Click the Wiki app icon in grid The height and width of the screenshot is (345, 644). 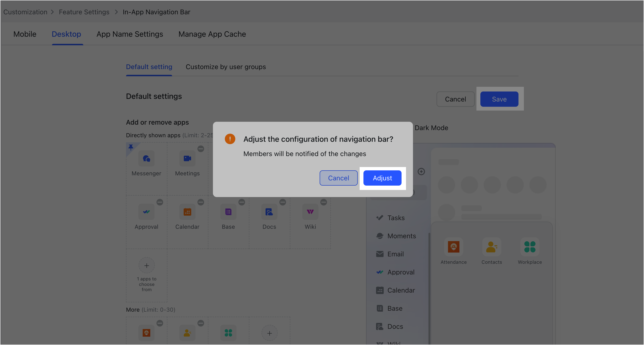pos(310,212)
